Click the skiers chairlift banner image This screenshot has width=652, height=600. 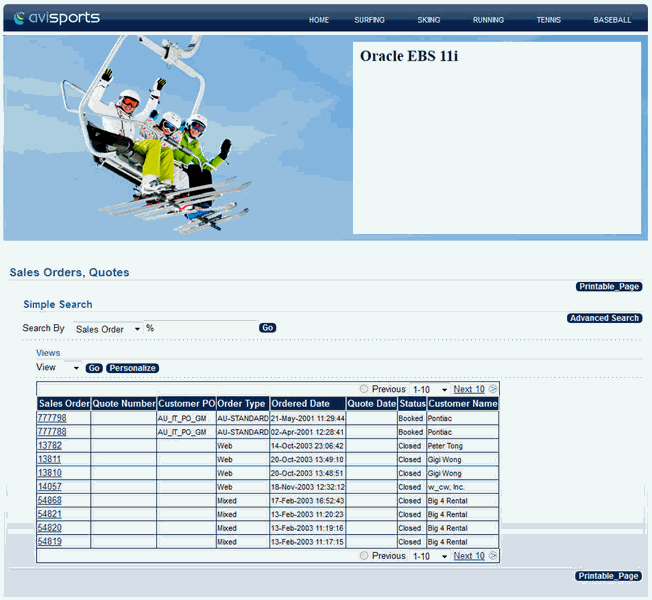pyautogui.click(x=178, y=138)
